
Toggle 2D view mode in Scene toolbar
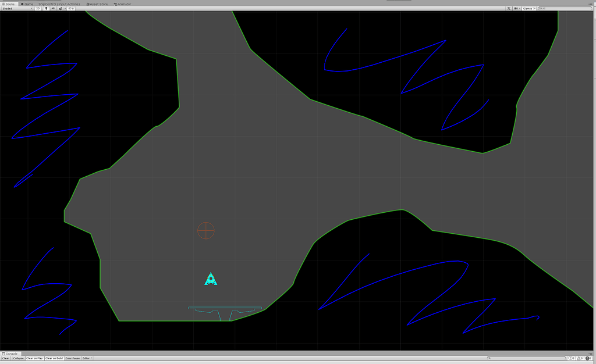[x=38, y=8]
